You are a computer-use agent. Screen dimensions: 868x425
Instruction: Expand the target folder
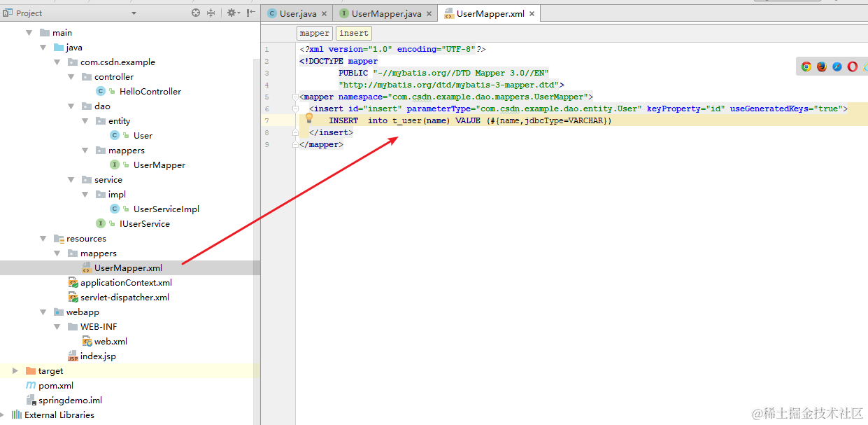click(x=15, y=370)
